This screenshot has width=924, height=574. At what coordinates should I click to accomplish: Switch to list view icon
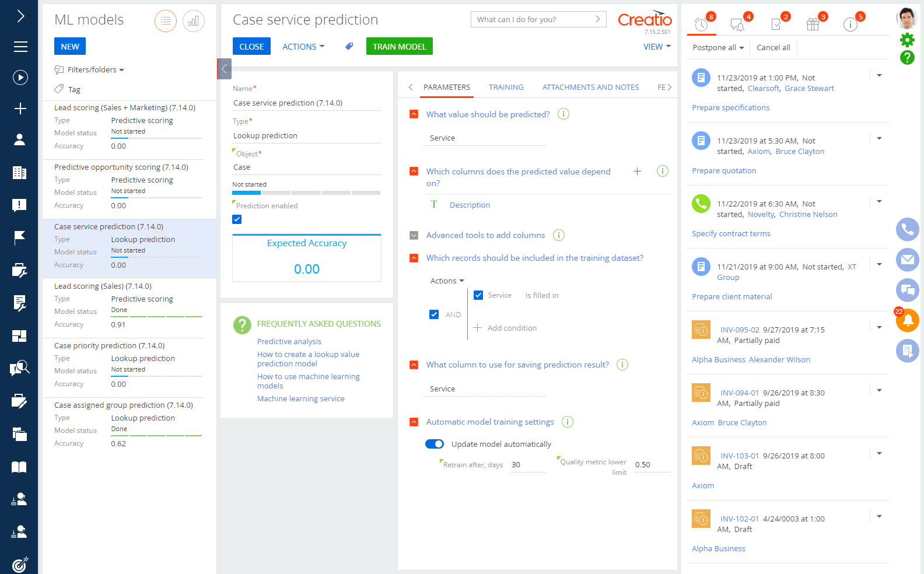166,22
